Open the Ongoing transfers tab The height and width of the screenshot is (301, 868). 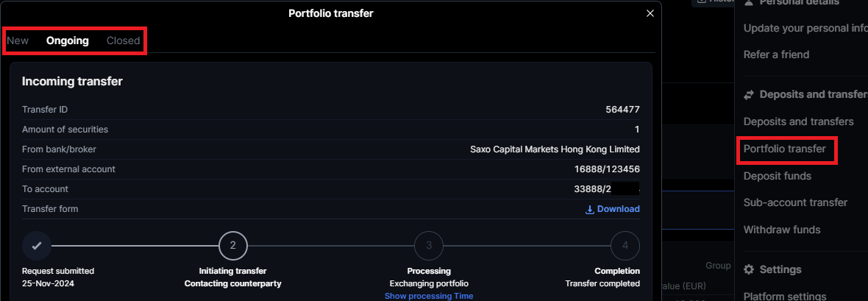click(68, 40)
